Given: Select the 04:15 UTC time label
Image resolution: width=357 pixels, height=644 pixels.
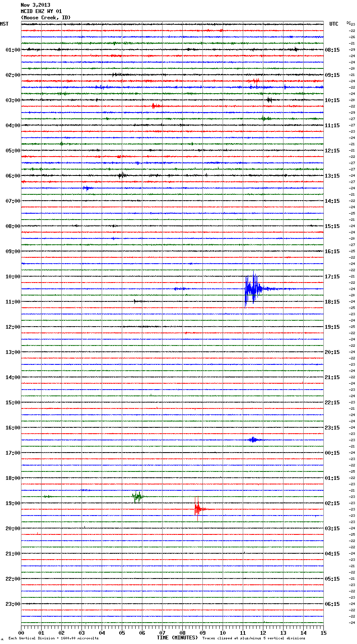Looking at the screenshot, I should [332, 554].
